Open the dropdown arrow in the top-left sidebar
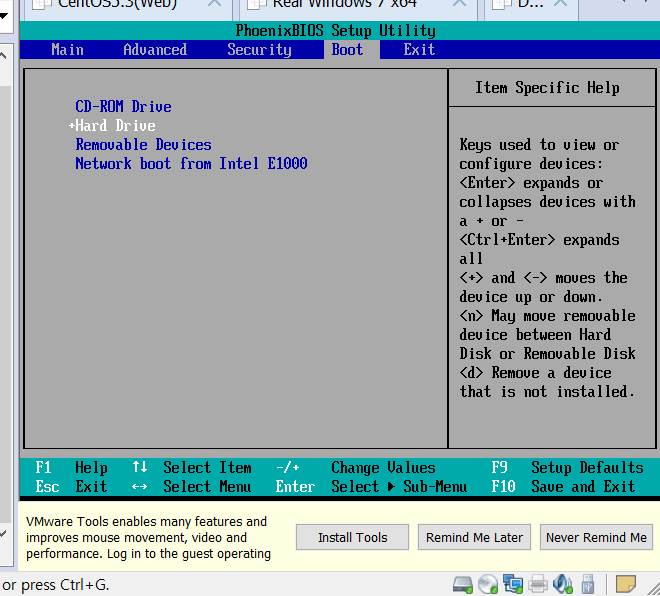The image size is (660, 596). click(4, 16)
